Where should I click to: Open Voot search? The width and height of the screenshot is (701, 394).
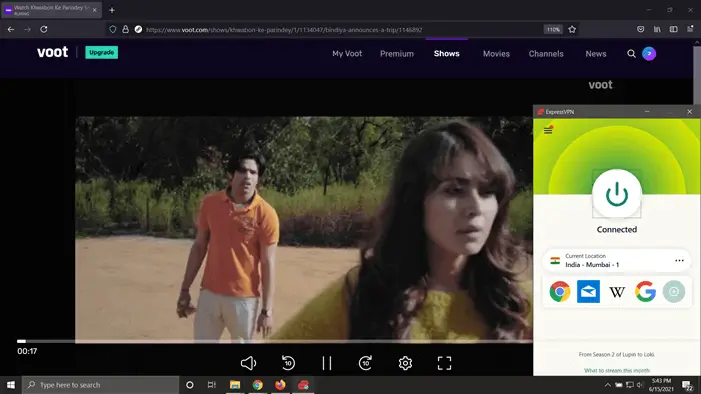[x=631, y=54]
